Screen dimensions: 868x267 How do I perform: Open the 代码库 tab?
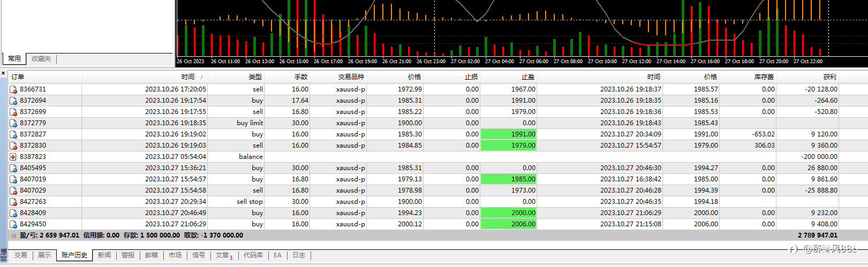(253, 255)
